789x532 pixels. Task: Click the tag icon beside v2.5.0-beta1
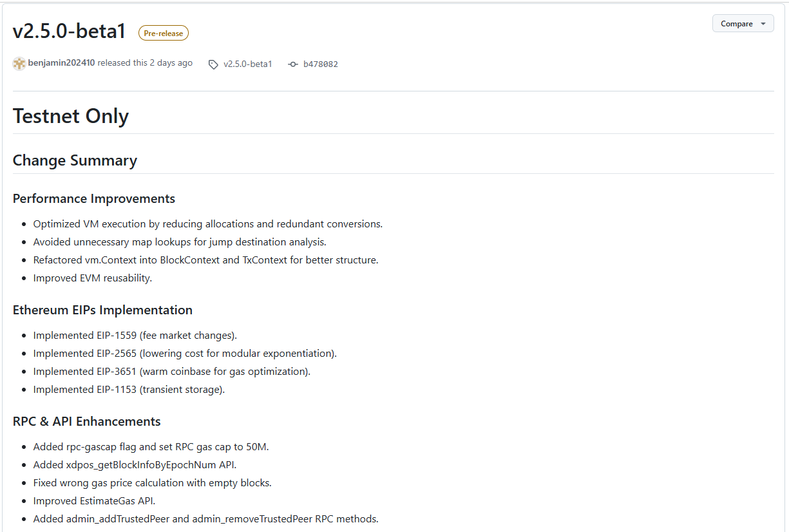coord(213,64)
